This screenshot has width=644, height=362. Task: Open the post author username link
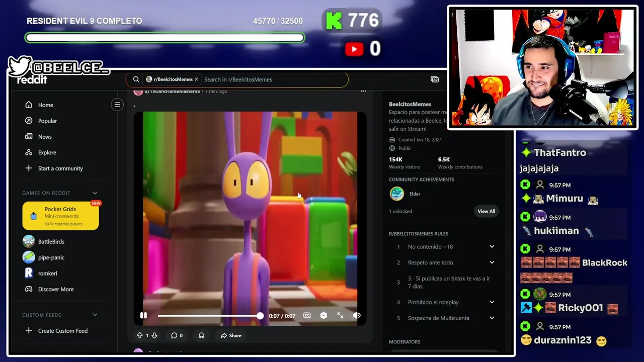[173, 92]
